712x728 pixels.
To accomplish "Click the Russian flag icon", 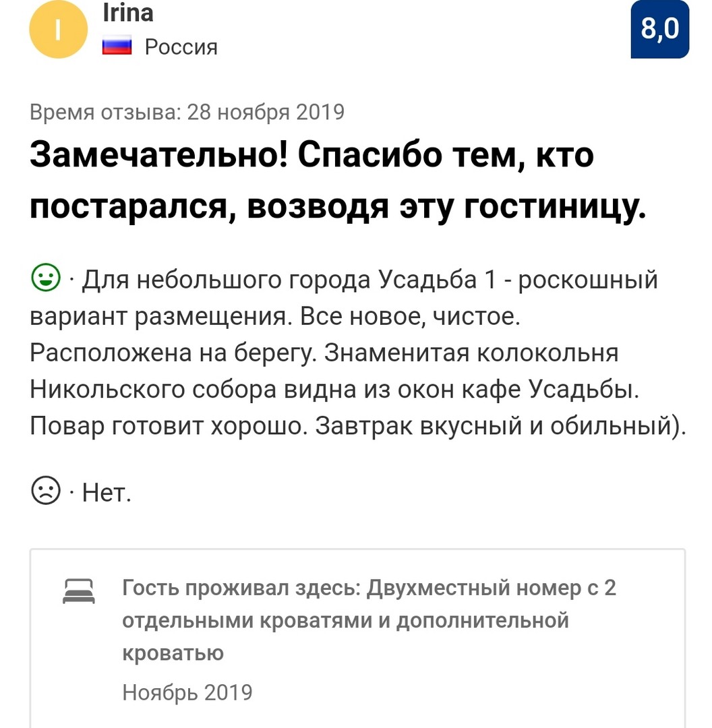I will (x=117, y=47).
